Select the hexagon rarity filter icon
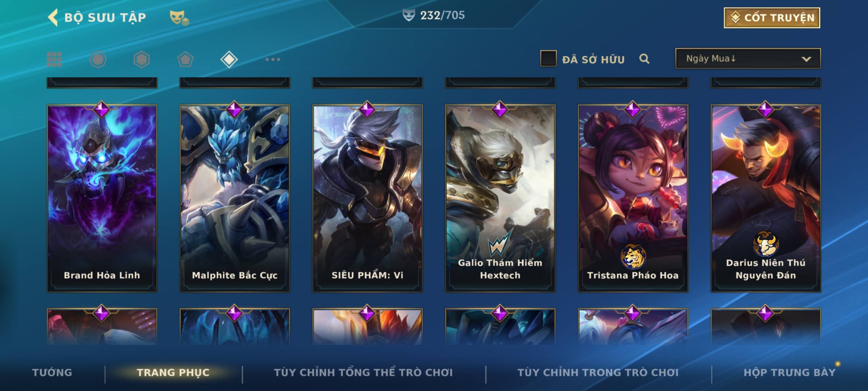 141,59
